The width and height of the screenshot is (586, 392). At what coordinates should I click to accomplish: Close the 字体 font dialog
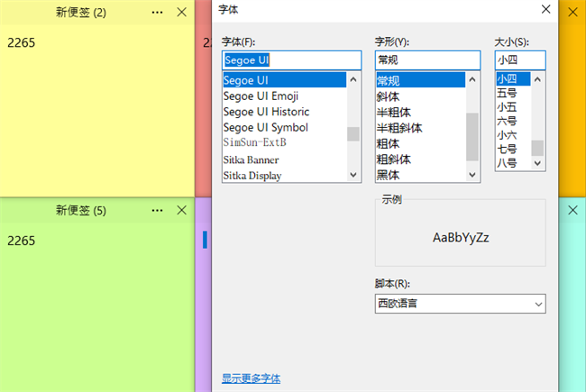(x=545, y=10)
